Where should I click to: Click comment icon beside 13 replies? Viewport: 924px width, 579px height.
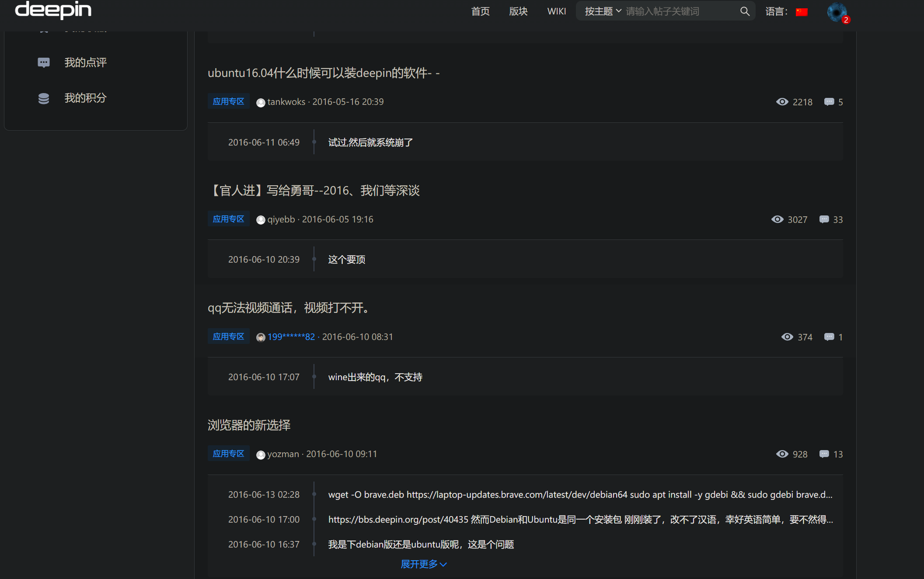click(x=824, y=454)
